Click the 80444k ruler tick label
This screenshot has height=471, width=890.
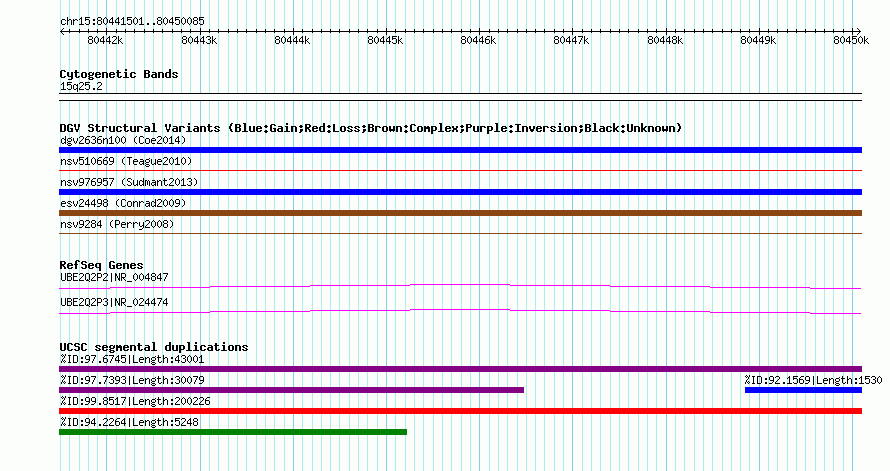[x=292, y=40]
